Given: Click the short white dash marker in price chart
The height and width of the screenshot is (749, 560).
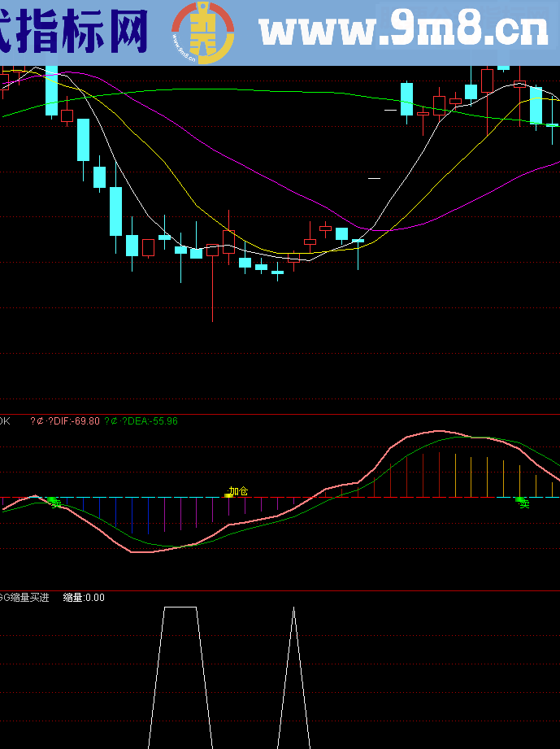Looking at the screenshot, I should tap(374, 177).
